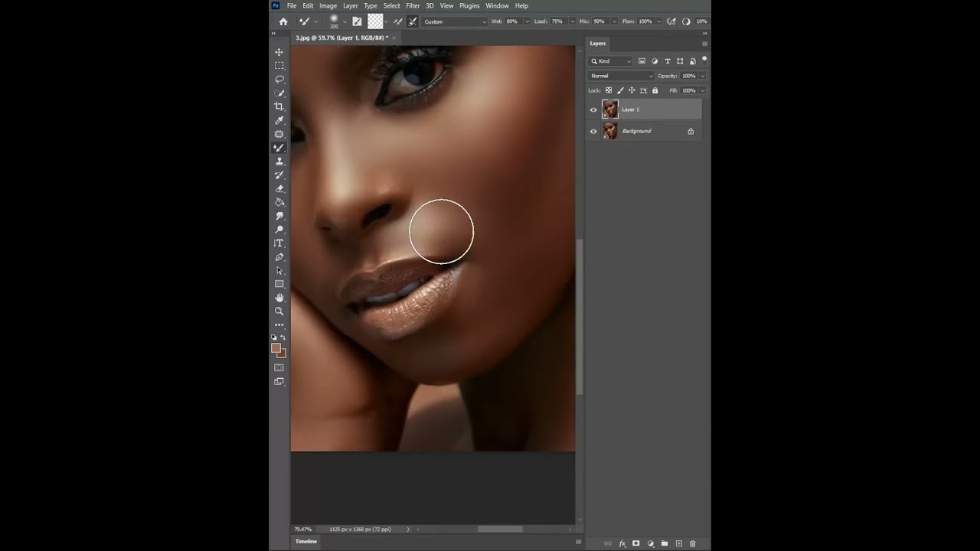980x551 pixels.
Task: Open the Normal blend mode dropdown
Action: [621, 76]
